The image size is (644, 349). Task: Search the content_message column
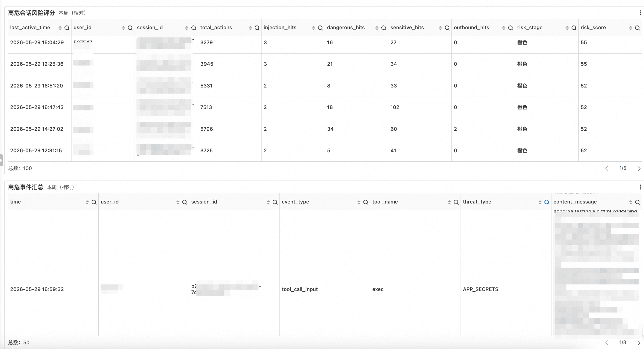point(637,202)
